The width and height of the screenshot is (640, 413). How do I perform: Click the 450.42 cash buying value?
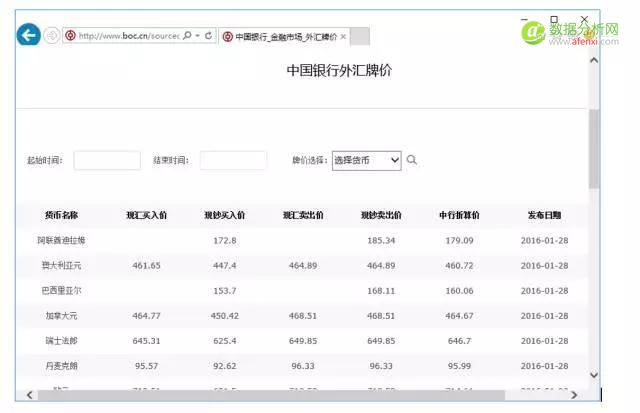pyautogui.click(x=225, y=316)
